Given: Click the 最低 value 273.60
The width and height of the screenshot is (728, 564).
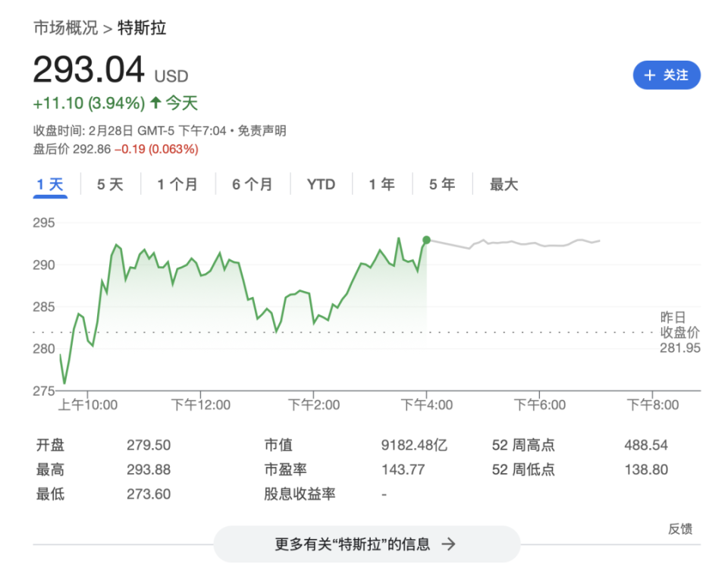Looking at the screenshot, I should (x=149, y=494).
